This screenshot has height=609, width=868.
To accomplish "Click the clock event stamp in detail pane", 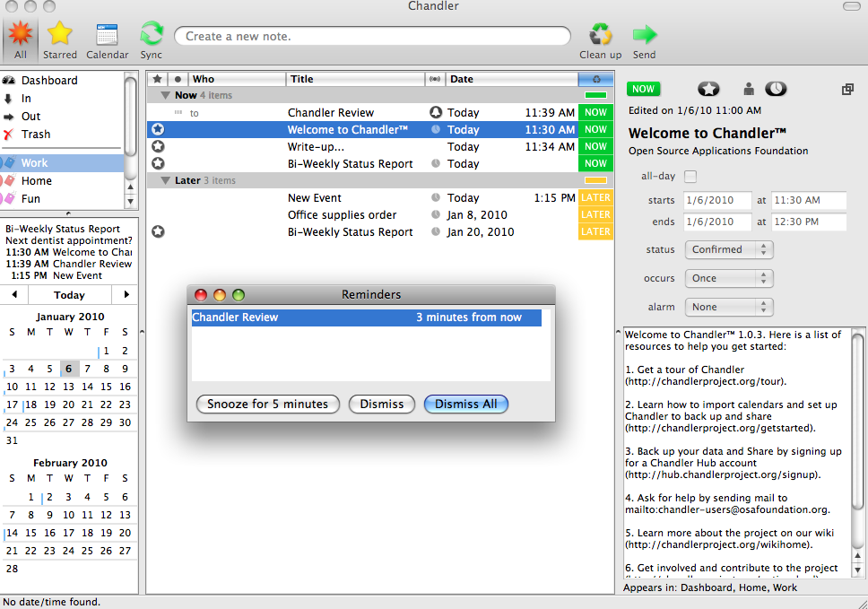I will pos(776,89).
